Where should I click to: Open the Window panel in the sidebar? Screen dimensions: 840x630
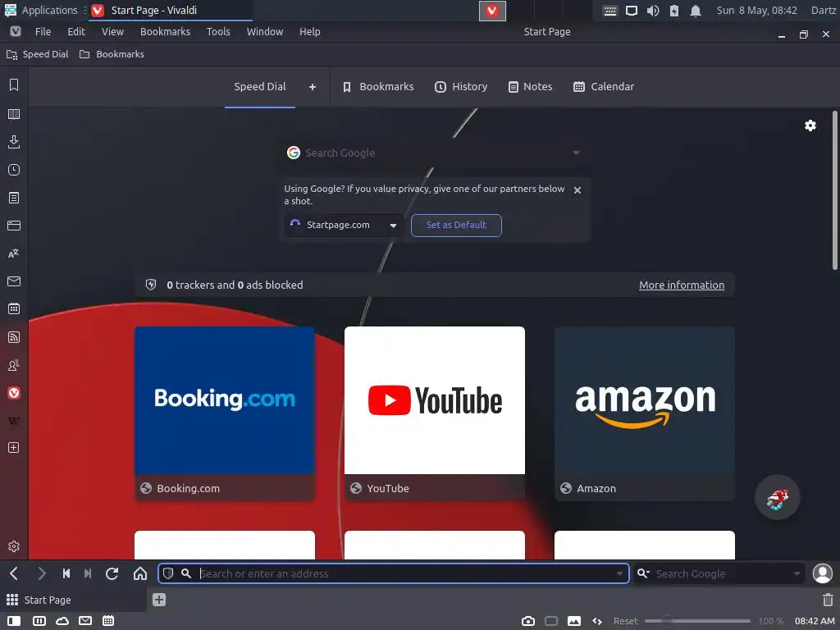click(x=14, y=226)
